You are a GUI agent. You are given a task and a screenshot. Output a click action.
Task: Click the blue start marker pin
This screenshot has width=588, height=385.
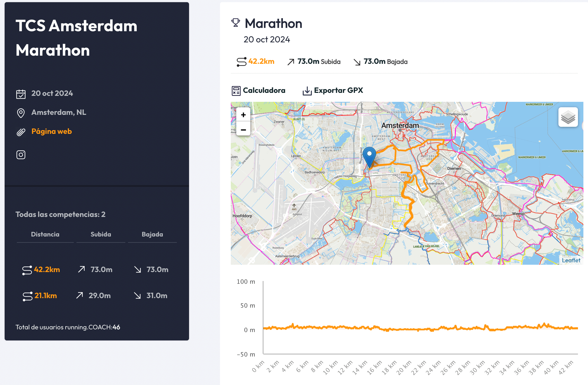click(369, 156)
